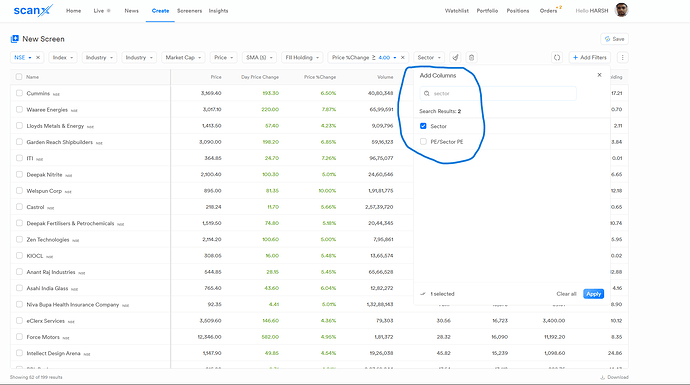Screen dimensions: 690x385
Task: Close the Add Columns panel
Action: click(x=599, y=75)
